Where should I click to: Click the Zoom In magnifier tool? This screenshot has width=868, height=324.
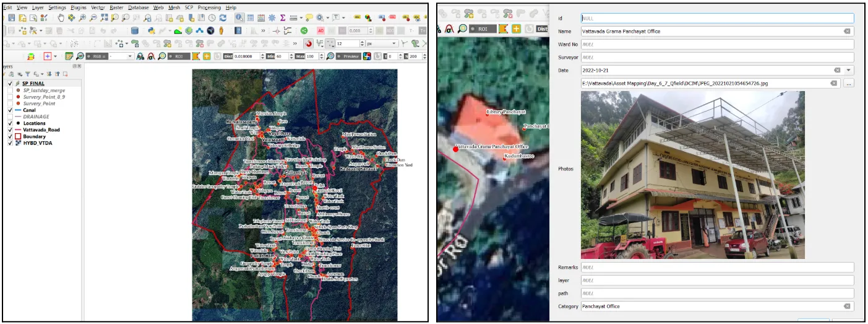[82, 18]
